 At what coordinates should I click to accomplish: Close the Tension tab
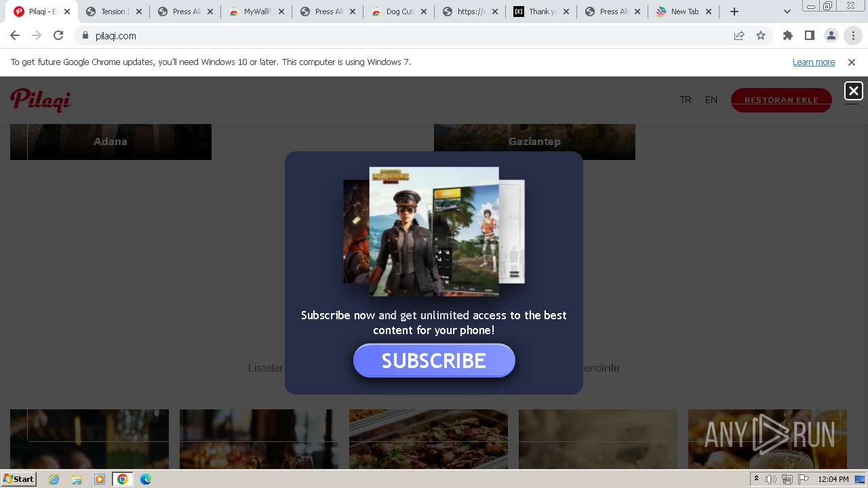tap(139, 12)
